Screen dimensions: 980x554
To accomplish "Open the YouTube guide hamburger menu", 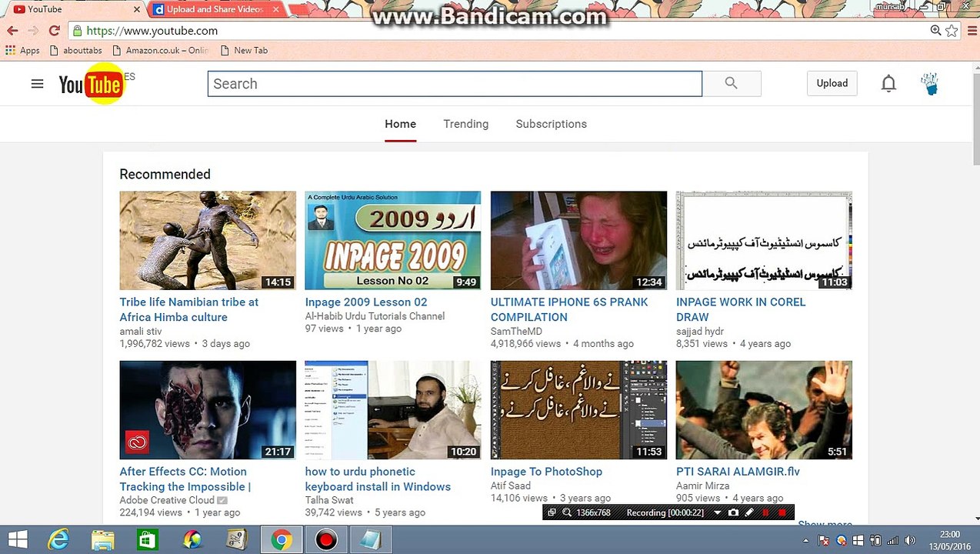I will (x=37, y=84).
